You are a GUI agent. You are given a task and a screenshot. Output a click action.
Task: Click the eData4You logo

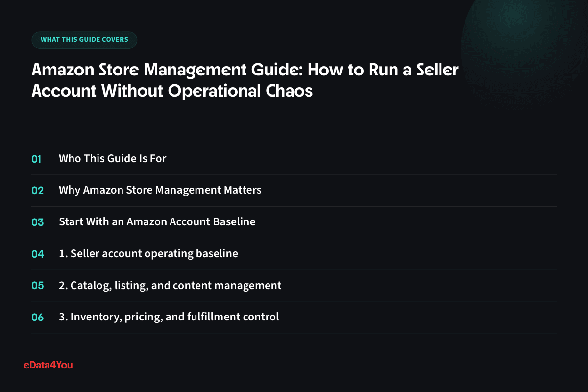click(48, 365)
